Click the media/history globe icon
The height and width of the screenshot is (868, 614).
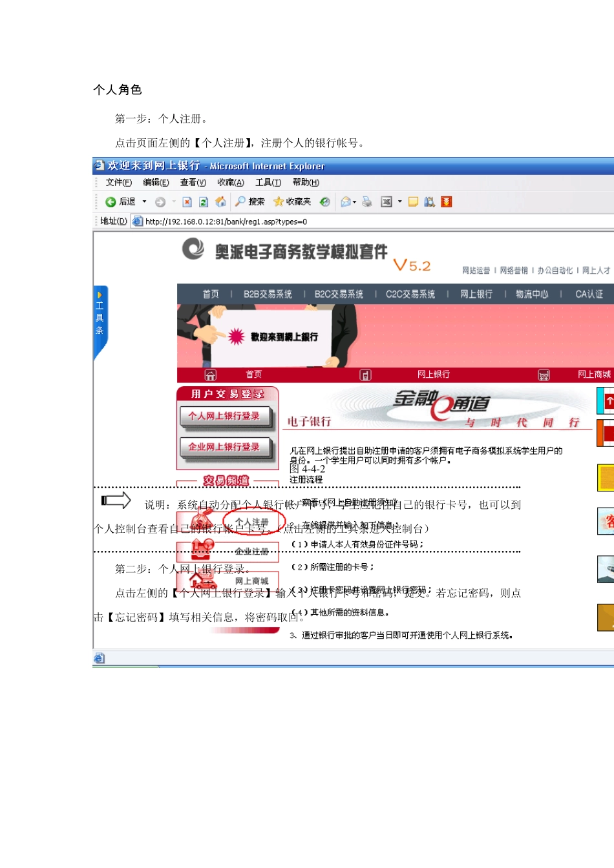(325, 202)
